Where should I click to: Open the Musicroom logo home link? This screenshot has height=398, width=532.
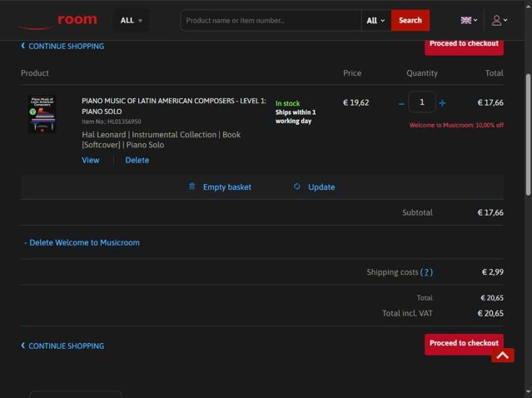[x=58, y=21]
